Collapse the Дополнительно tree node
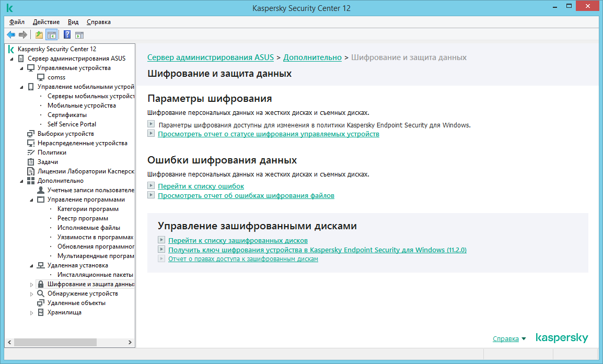 (x=21, y=181)
